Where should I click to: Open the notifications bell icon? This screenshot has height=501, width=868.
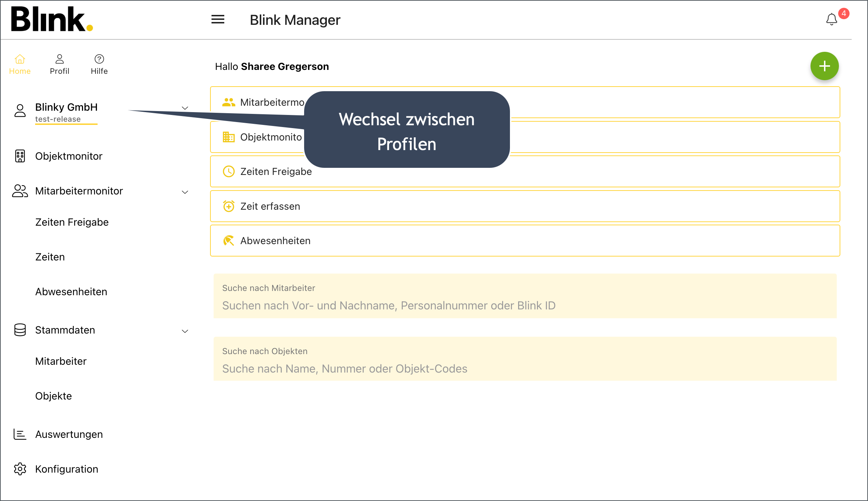831,19
